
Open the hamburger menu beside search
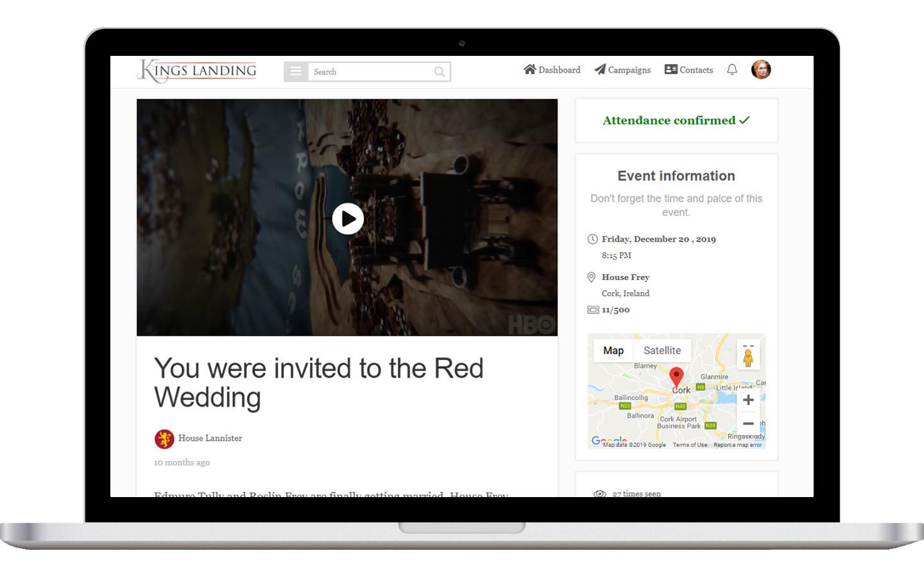[x=296, y=71]
